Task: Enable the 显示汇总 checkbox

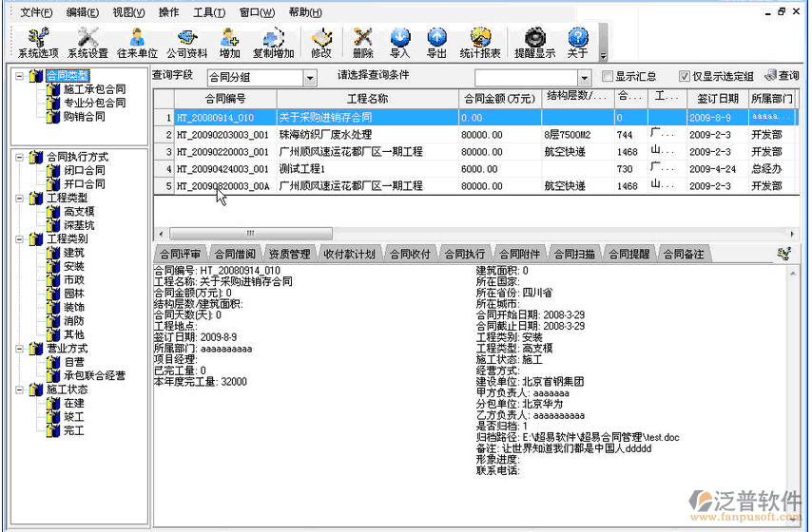Action: pos(609,77)
